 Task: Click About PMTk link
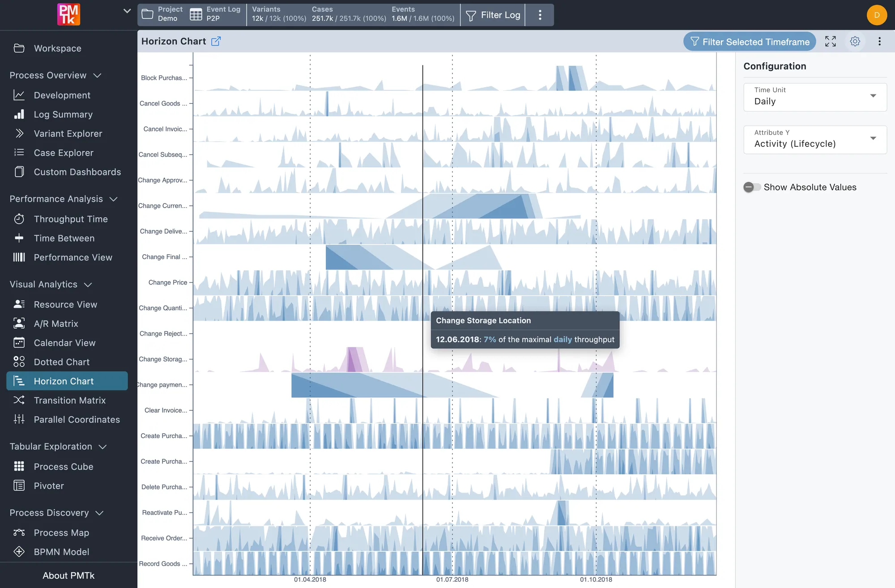pyautogui.click(x=68, y=575)
